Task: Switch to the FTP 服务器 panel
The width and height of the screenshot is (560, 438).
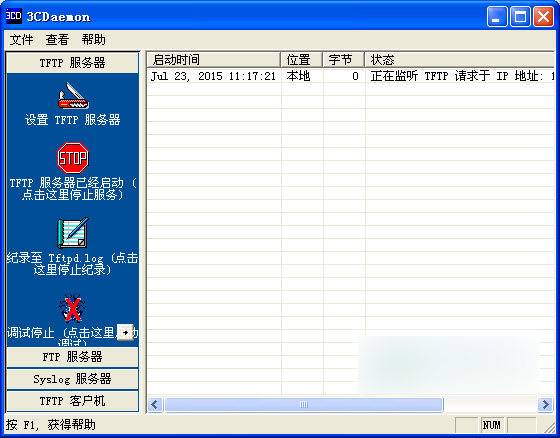Action: [x=72, y=357]
